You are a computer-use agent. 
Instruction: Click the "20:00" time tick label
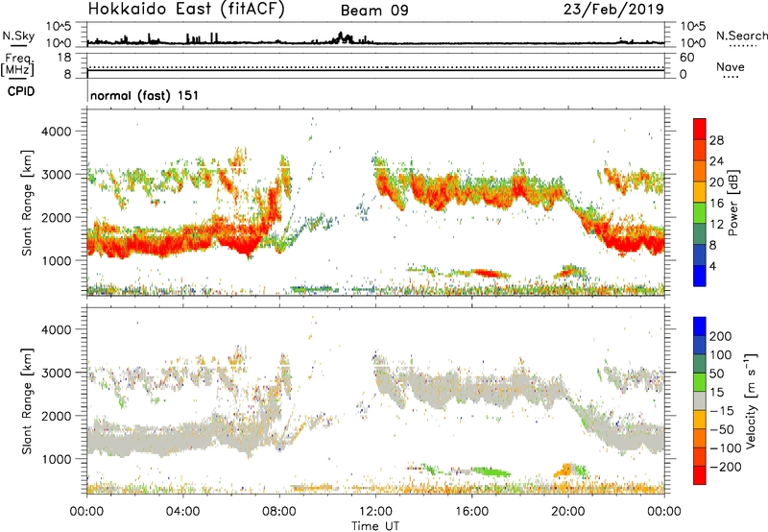567,512
